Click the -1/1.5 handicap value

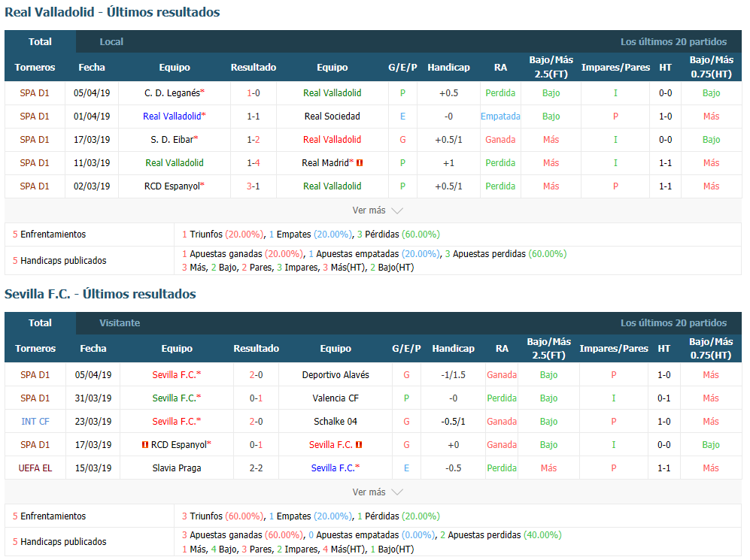[x=454, y=375]
